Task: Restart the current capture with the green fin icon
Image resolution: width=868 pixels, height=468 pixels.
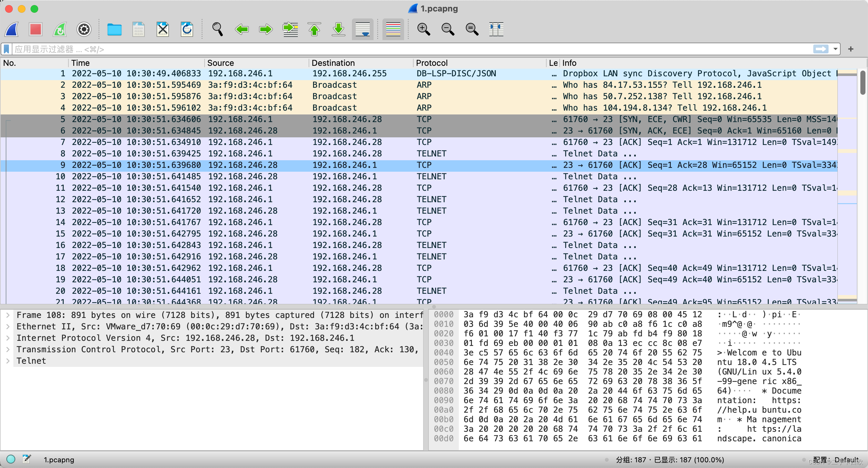Action: pyautogui.click(x=59, y=30)
